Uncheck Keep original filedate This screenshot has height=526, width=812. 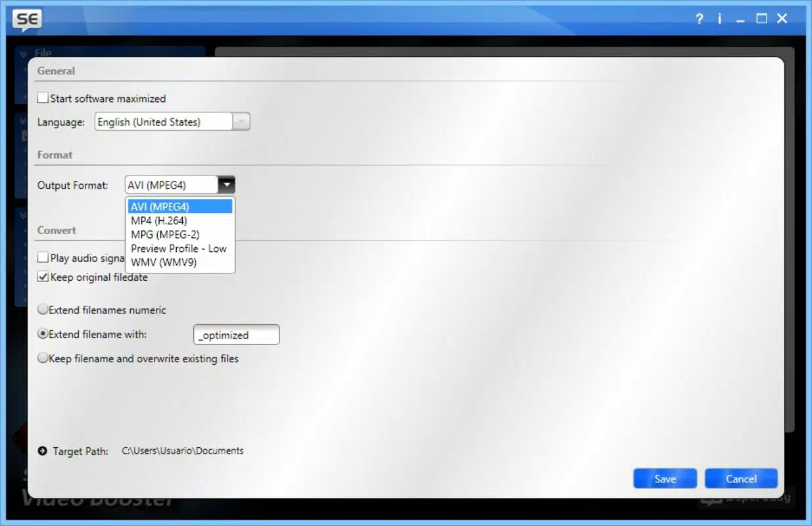pyautogui.click(x=43, y=277)
